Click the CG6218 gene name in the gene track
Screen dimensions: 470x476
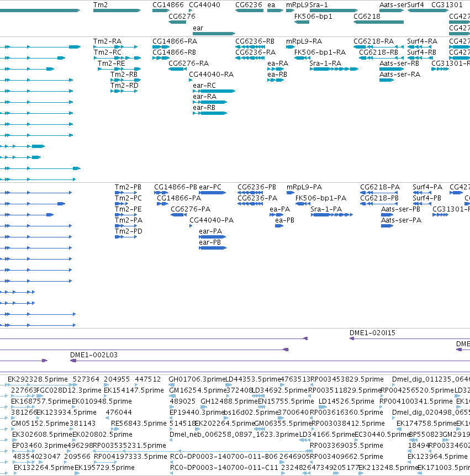(367, 17)
